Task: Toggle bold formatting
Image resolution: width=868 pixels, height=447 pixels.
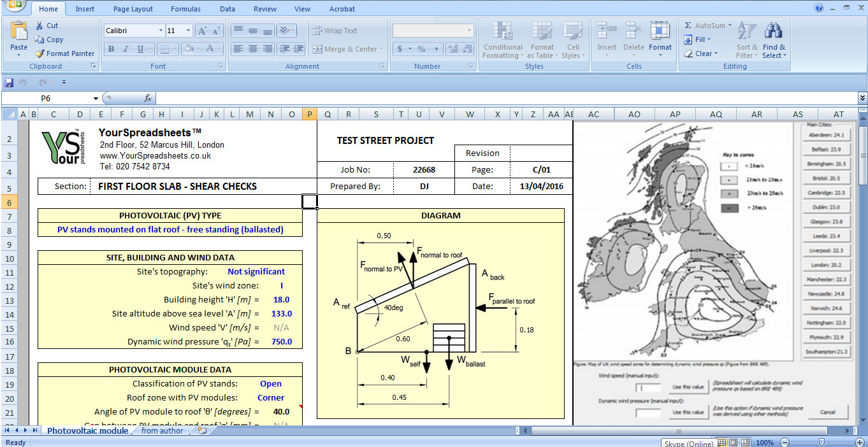Action: click(111, 49)
